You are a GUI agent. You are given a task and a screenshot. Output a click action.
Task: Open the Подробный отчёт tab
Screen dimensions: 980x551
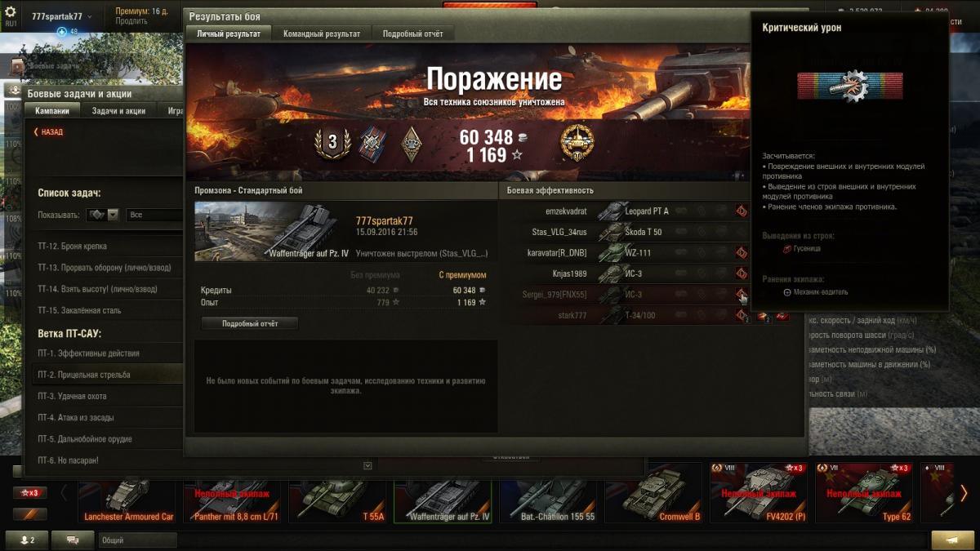(413, 33)
